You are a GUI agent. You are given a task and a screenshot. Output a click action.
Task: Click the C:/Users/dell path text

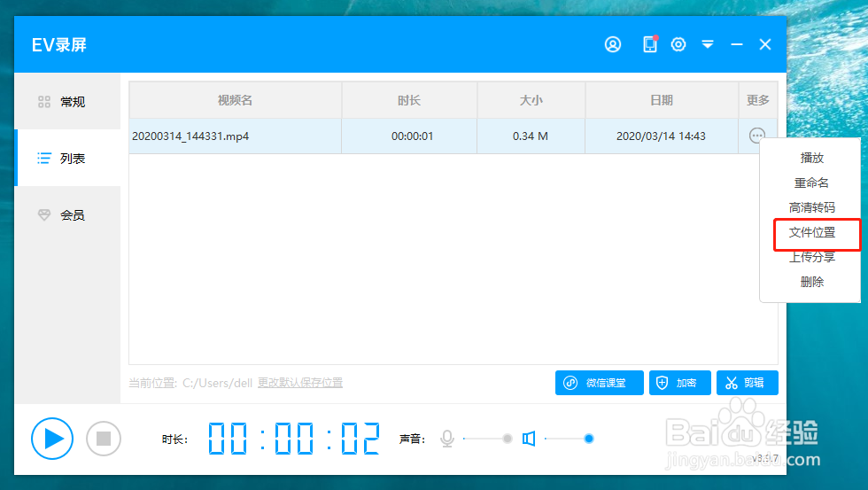pyautogui.click(x=218, y=383)
